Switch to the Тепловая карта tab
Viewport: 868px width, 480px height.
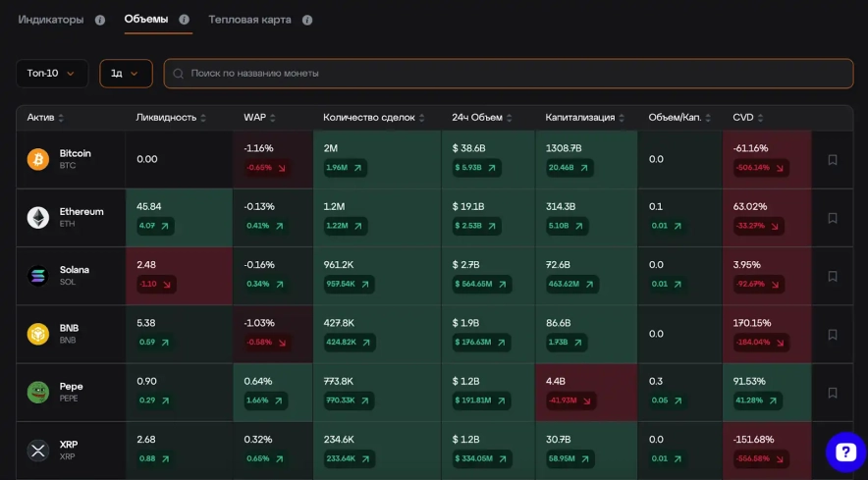coord(249,20)
